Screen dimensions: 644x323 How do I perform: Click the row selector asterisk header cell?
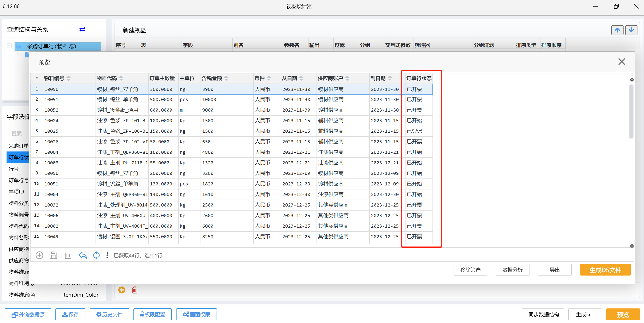(x=37, y=78)
